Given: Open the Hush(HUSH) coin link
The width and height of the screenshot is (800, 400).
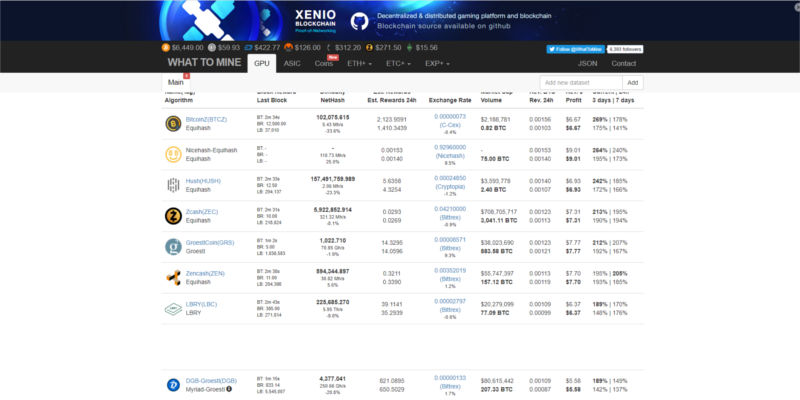Looking at the screenshot, I should click(x=203, y=181).
